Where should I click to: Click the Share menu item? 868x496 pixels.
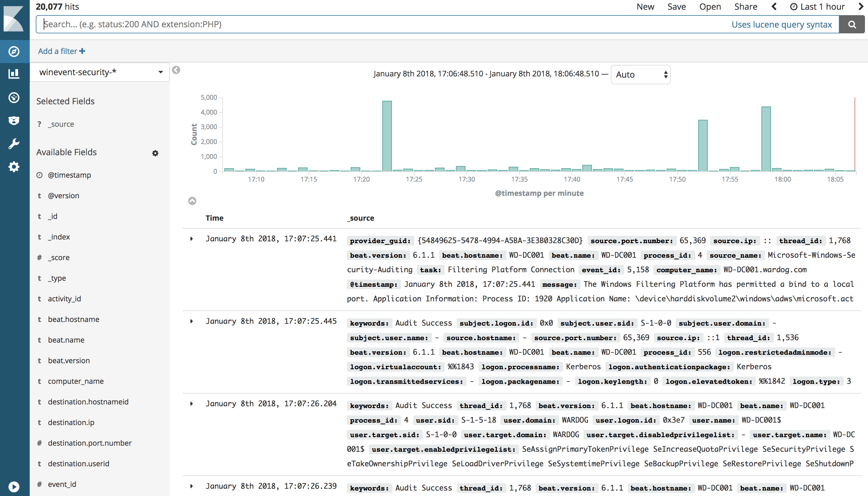[x=745, y=7]
